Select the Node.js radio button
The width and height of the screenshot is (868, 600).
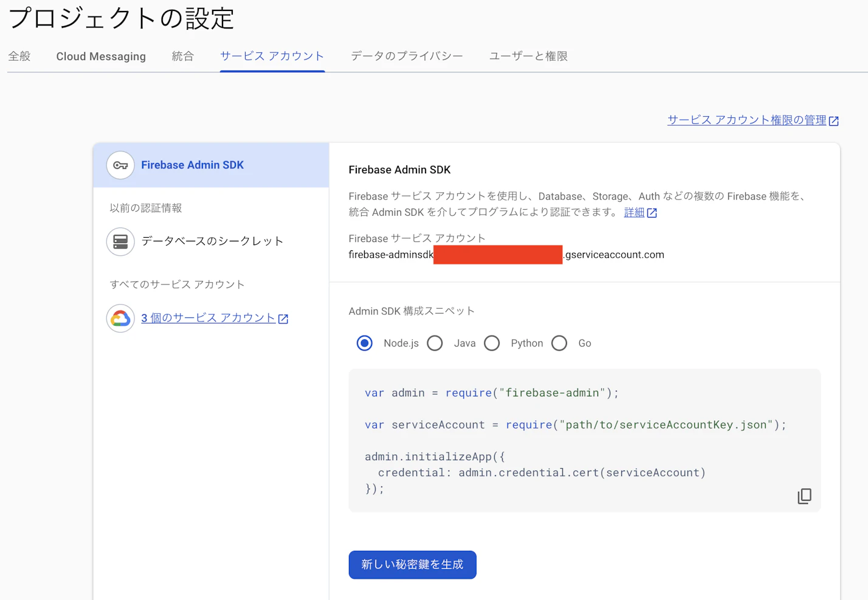(x=363, y=343)
